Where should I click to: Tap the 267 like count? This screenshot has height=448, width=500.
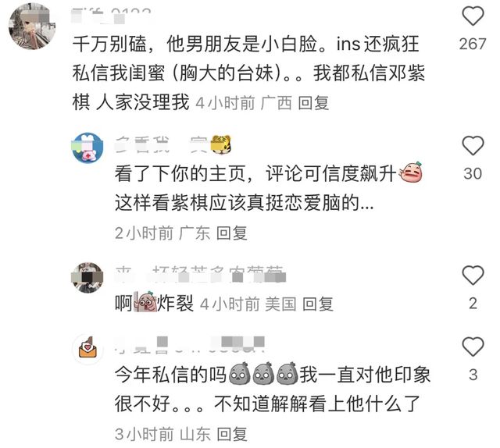point(473,44)
